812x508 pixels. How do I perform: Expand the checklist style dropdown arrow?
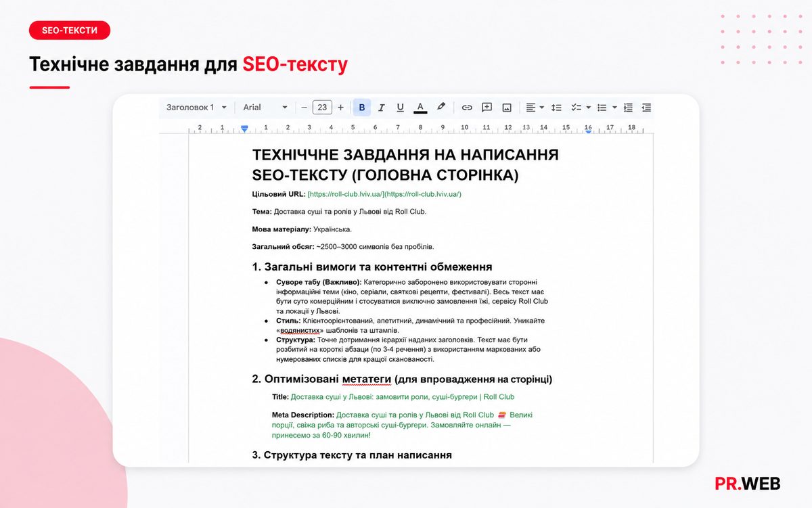[588, 108]
